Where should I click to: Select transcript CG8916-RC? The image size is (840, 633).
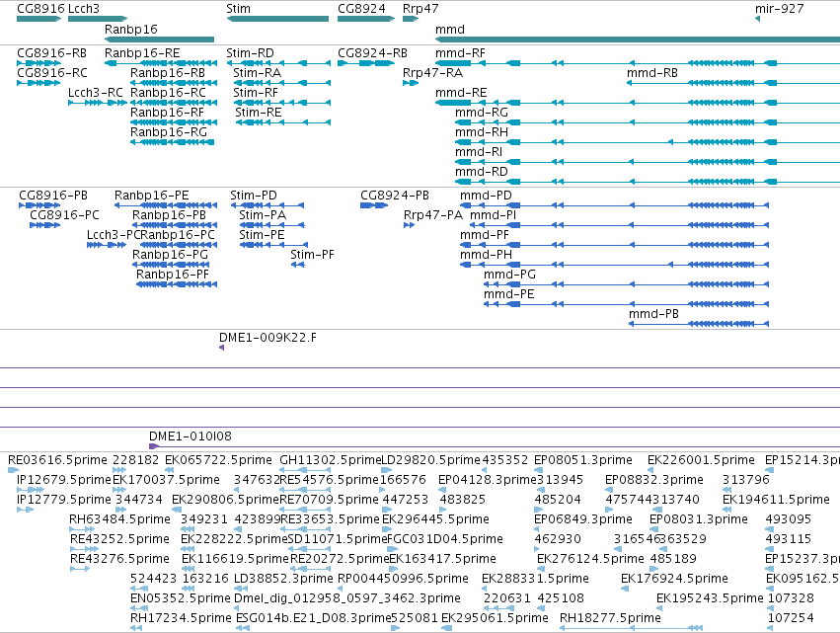coord(52,73)
